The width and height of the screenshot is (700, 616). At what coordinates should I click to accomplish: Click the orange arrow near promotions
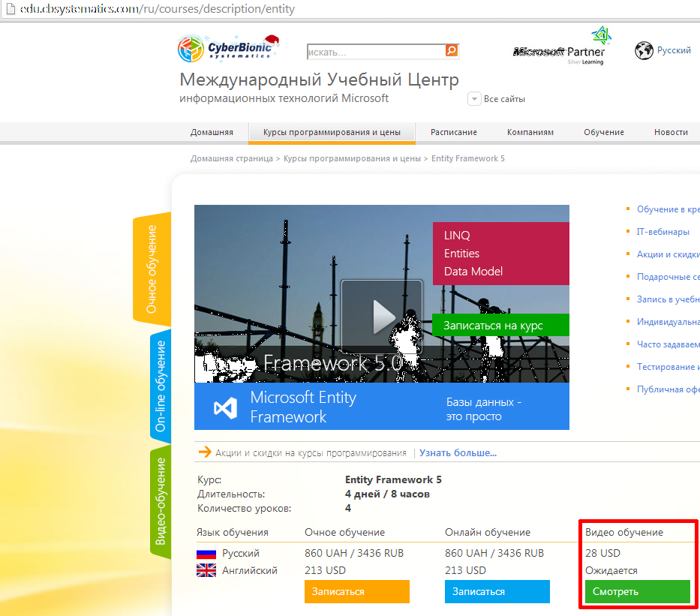204,452
